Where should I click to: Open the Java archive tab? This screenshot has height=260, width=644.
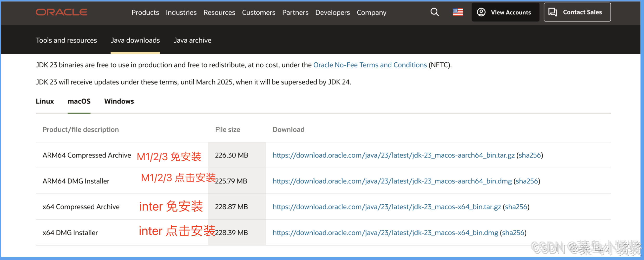192,40
